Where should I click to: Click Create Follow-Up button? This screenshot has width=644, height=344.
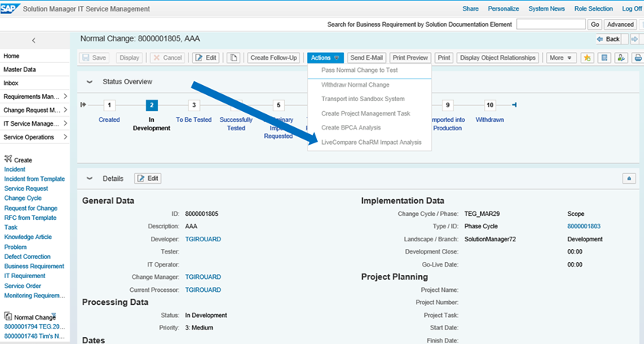pos(273,57)
